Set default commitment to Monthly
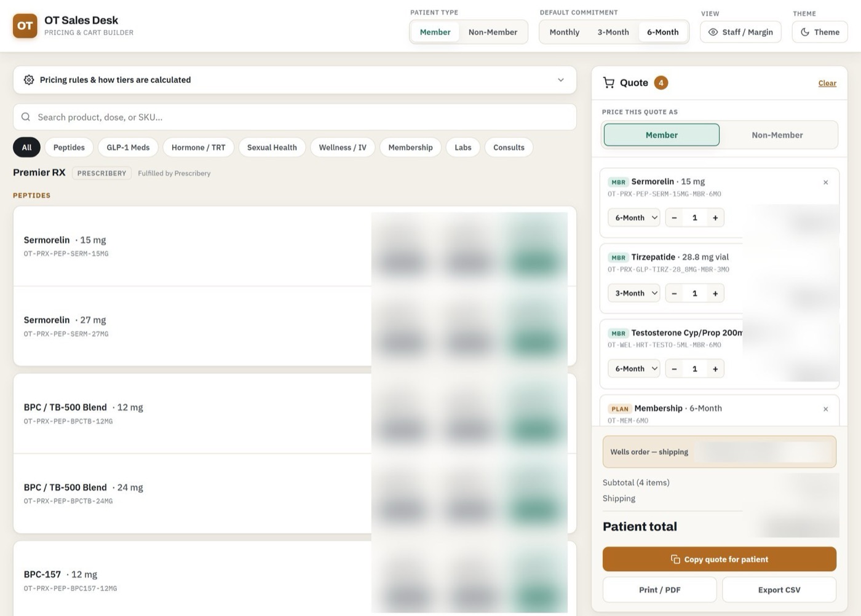The image size is (861, 616). click(564, 32)
